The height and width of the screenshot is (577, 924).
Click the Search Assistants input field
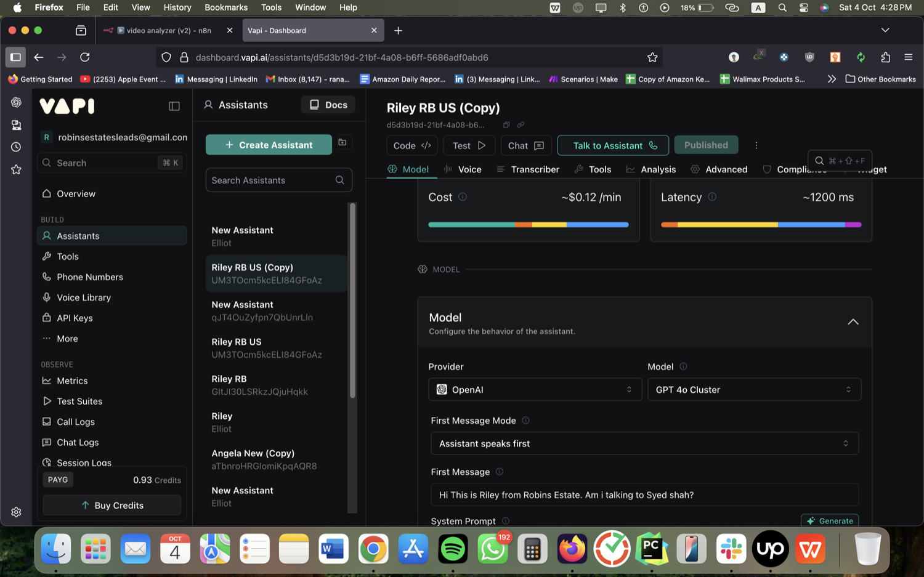tap(279, 180)
